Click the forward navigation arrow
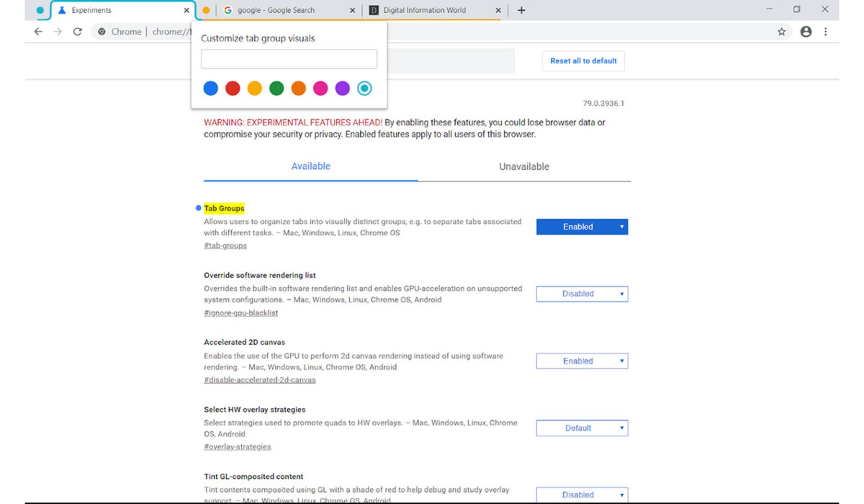 (58, 31)
